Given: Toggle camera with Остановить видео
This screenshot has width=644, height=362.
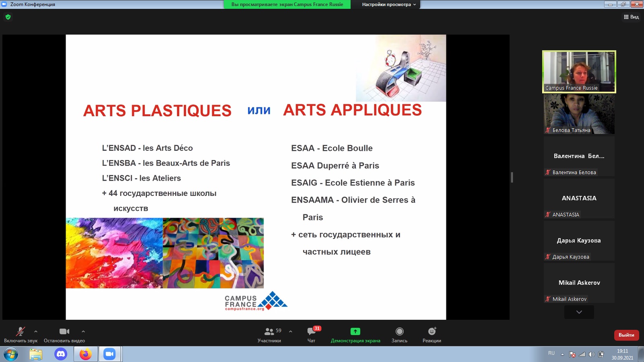Looking at the screenshot, I should [x=64, y=331].
